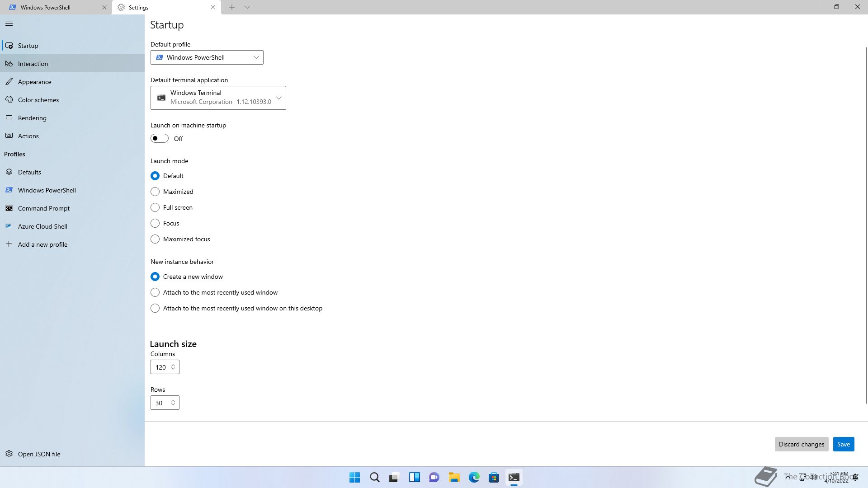
Task: Open Default profile dropdown
Action: click(207, 57)
